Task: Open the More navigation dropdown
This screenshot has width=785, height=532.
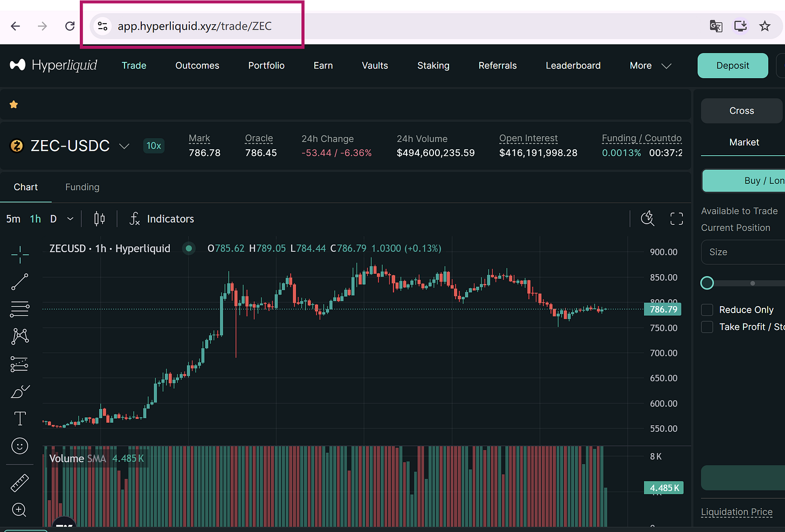Action: (x=650, y=66)
